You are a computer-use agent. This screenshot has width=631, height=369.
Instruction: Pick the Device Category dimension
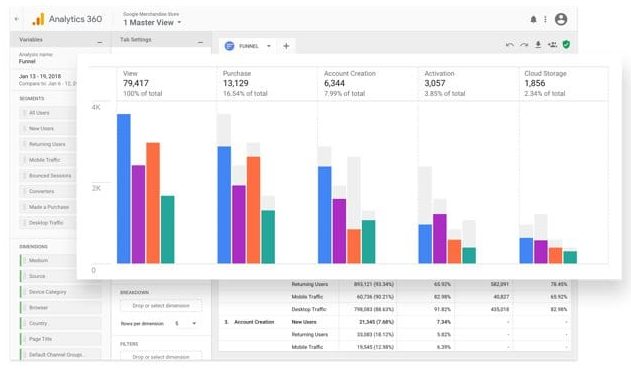(x=60, y=292)
